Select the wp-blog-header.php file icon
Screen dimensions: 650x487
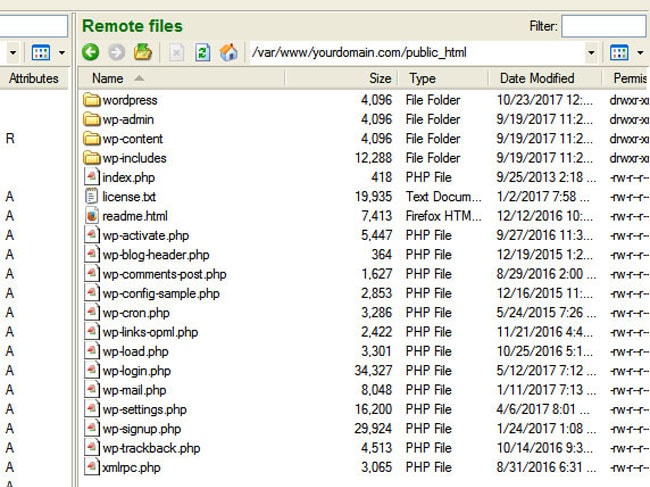click(x=92, y=254)
